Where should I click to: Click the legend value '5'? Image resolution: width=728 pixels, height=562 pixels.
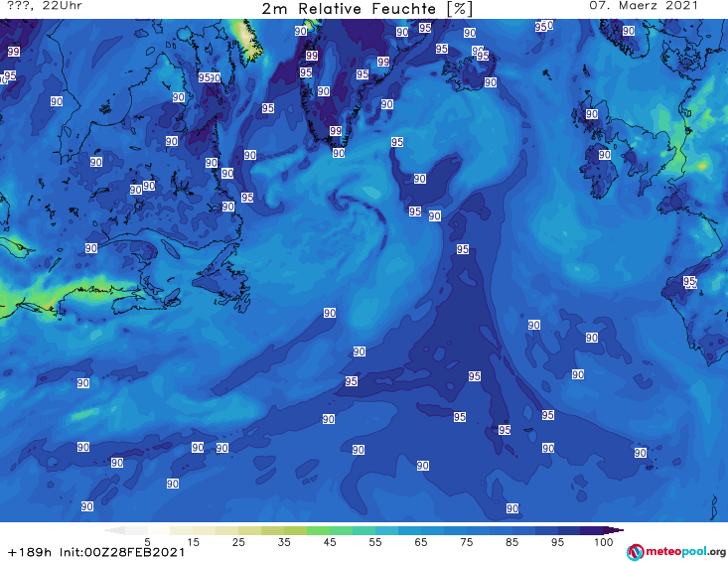click(147, 542)
